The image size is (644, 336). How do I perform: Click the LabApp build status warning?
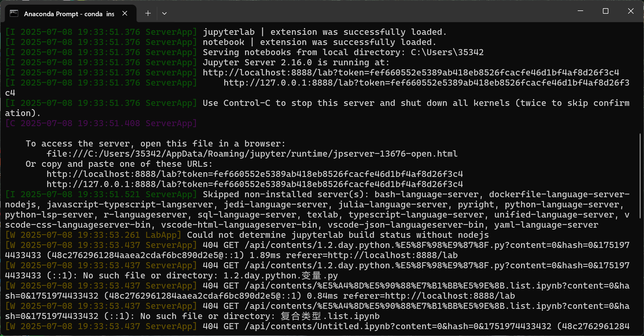[x=337, y=235]
